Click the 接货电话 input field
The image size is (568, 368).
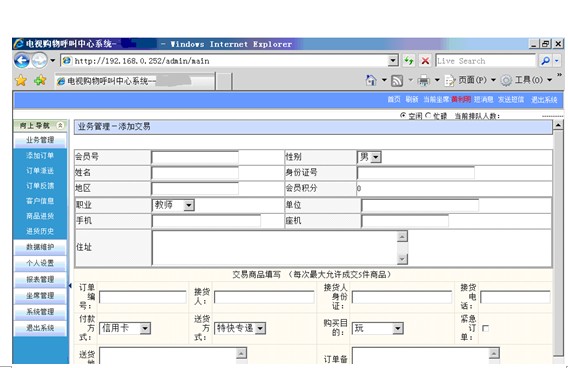coord(515,297)
